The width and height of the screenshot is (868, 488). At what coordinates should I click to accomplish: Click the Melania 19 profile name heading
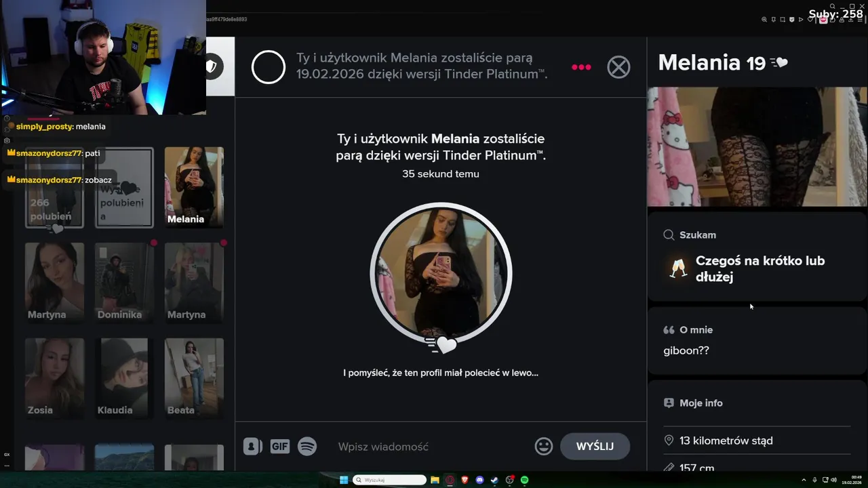pyautogui.click(x=712, y=62)
